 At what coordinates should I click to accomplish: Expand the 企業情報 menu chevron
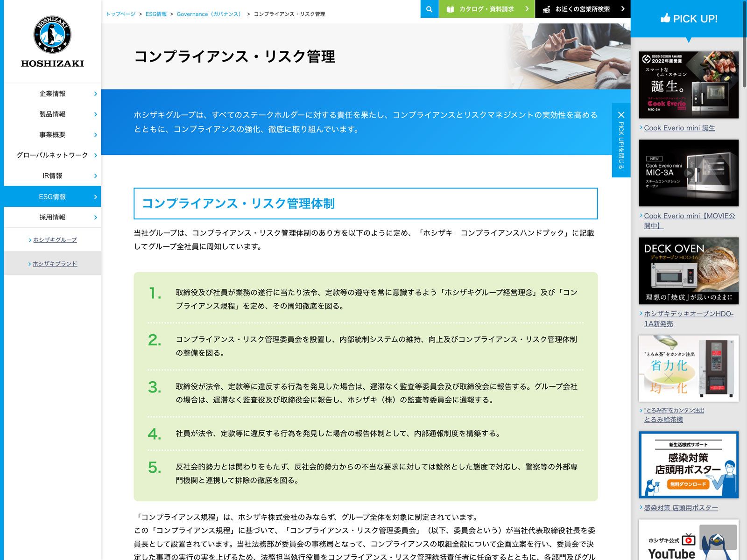[96, 94]
